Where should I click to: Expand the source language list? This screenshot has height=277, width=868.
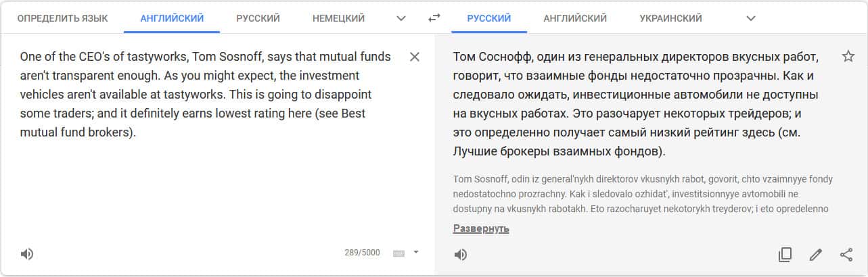[401, 18]
